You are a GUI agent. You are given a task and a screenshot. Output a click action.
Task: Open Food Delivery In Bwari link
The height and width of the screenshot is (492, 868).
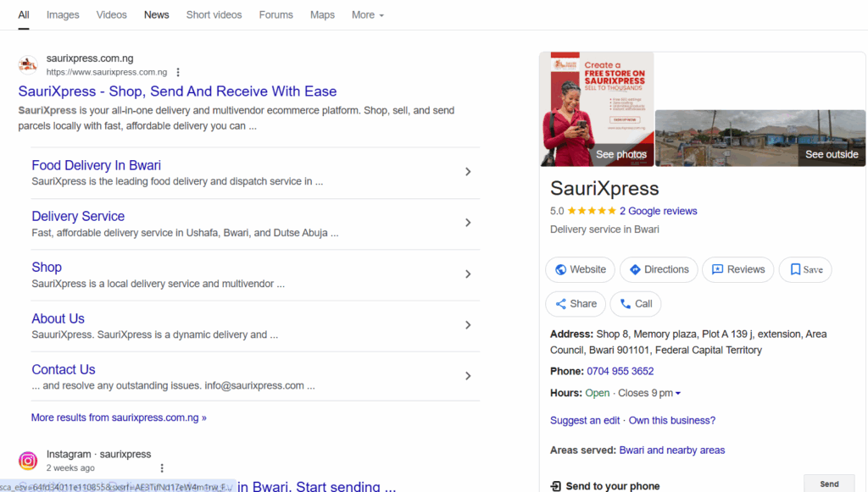coord(96,165)
